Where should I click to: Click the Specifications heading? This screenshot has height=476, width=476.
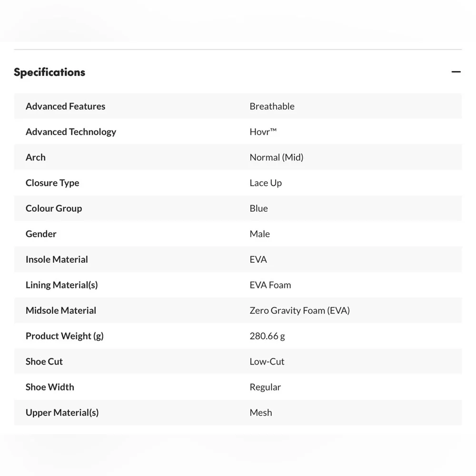[50, 72]
